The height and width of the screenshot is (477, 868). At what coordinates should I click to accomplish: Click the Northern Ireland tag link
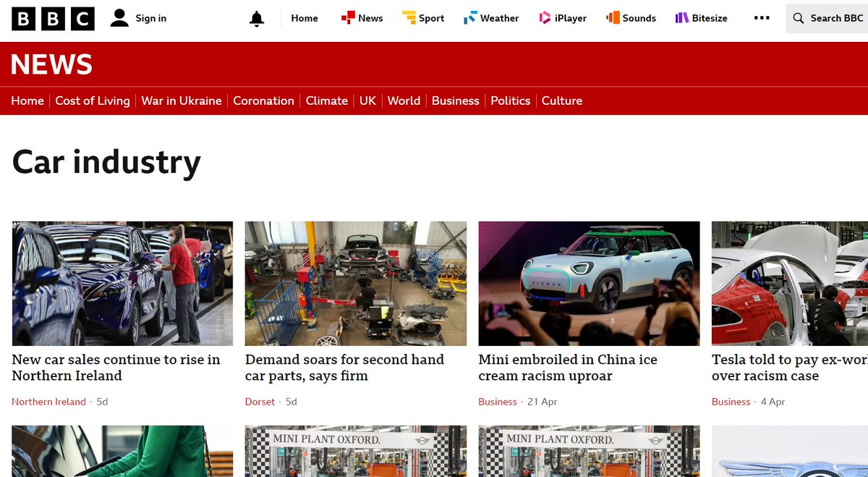coord(48,402)
